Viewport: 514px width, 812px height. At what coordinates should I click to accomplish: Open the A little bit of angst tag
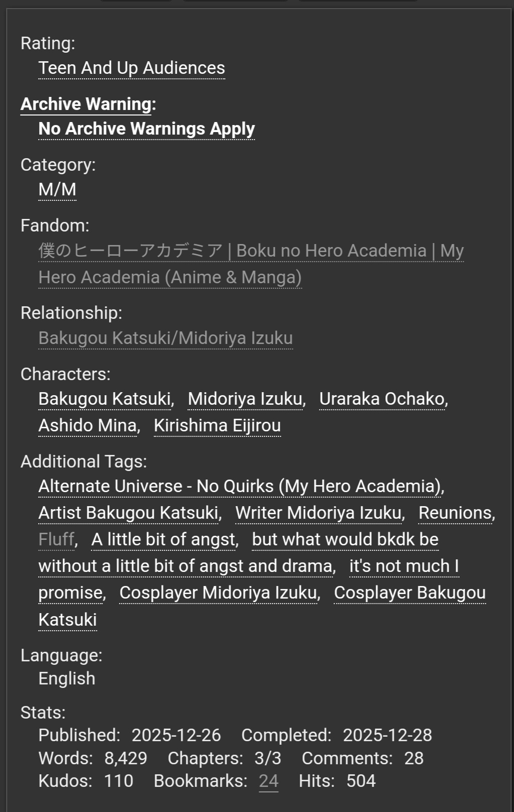(x=164, y=539)
